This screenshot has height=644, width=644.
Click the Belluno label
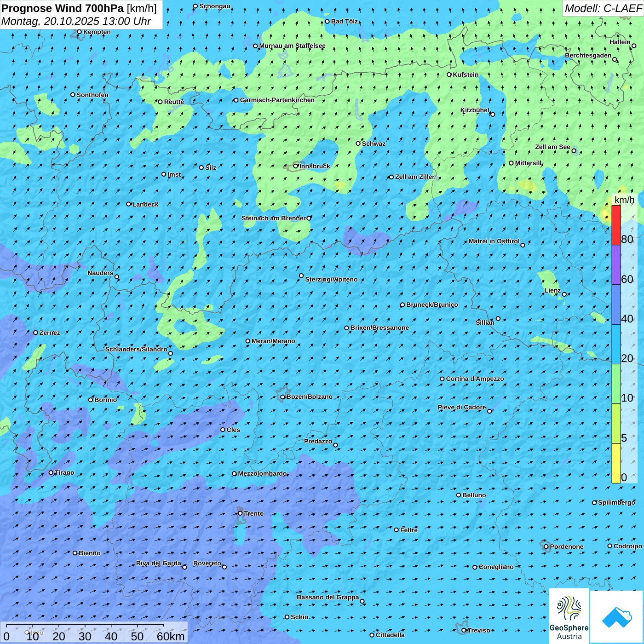point(474,495)
